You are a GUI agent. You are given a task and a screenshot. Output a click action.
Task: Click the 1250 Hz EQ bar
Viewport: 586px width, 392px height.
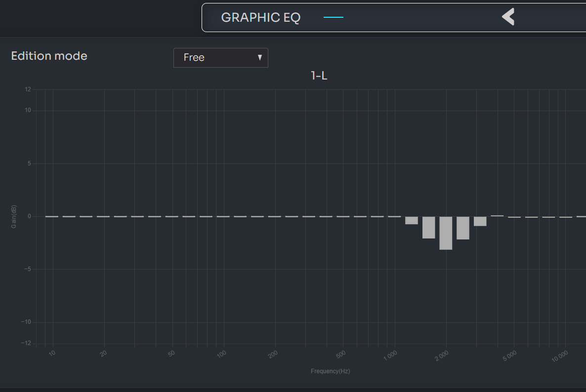tap(412, 220)
